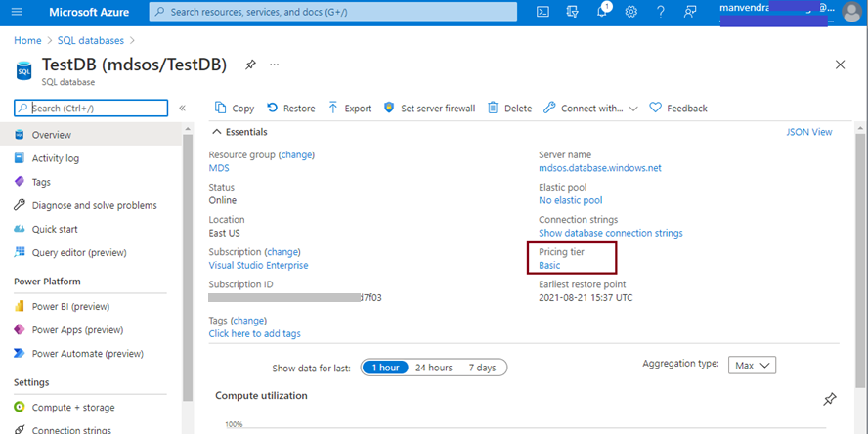Click the Azure top search box
The width and height of the screenshot is (868, 434).
332,12
